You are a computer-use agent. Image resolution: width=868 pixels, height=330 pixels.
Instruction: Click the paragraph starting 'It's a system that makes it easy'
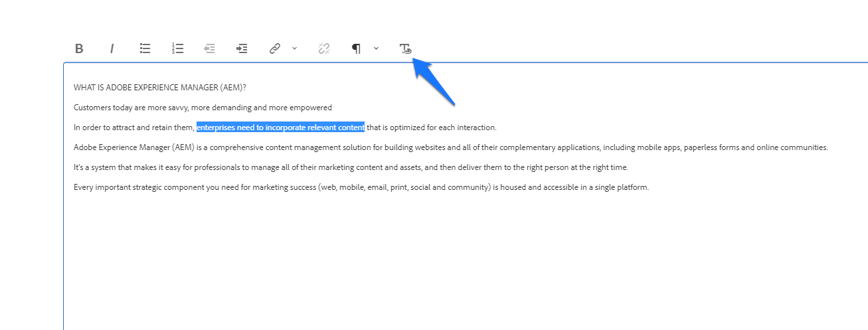351,167
